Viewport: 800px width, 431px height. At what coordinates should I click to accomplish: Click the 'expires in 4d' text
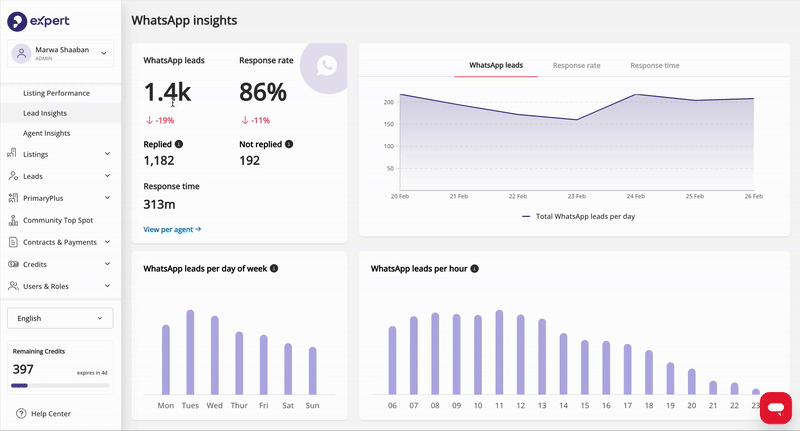[x=92, y=373]
